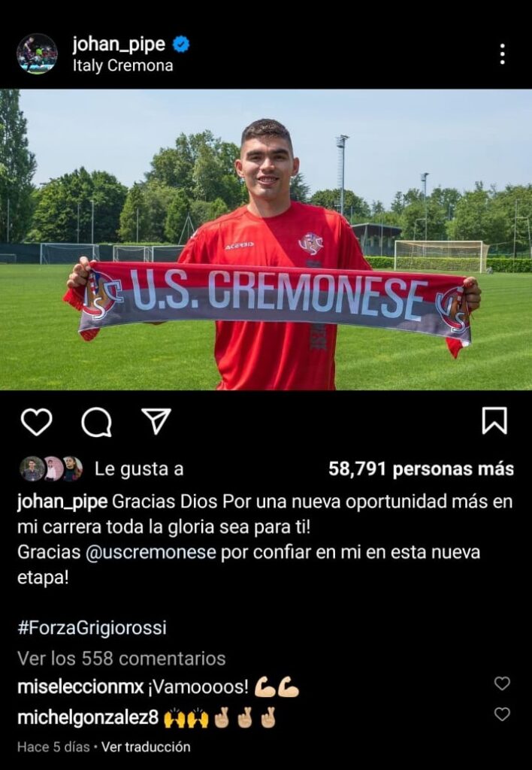Like the post with the heart icon
The width and height of the screenshot is (532, 770).
(x=36, y=422)
